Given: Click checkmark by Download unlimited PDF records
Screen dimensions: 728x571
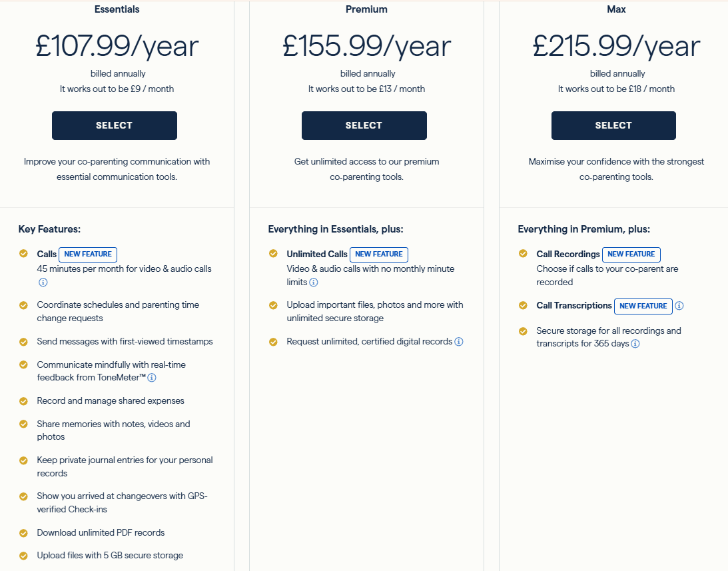Looking at the screenshot, I should tap(23, 533).
